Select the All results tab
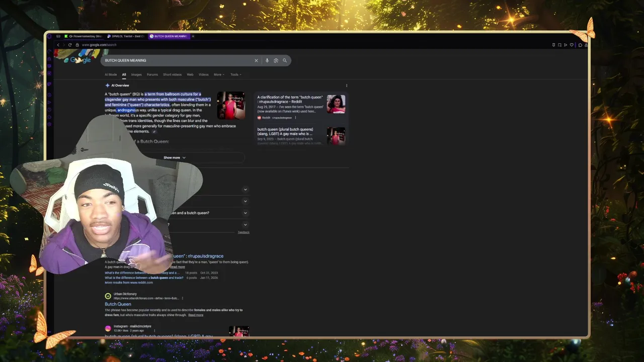644x362 pixels. pos(124,74)
